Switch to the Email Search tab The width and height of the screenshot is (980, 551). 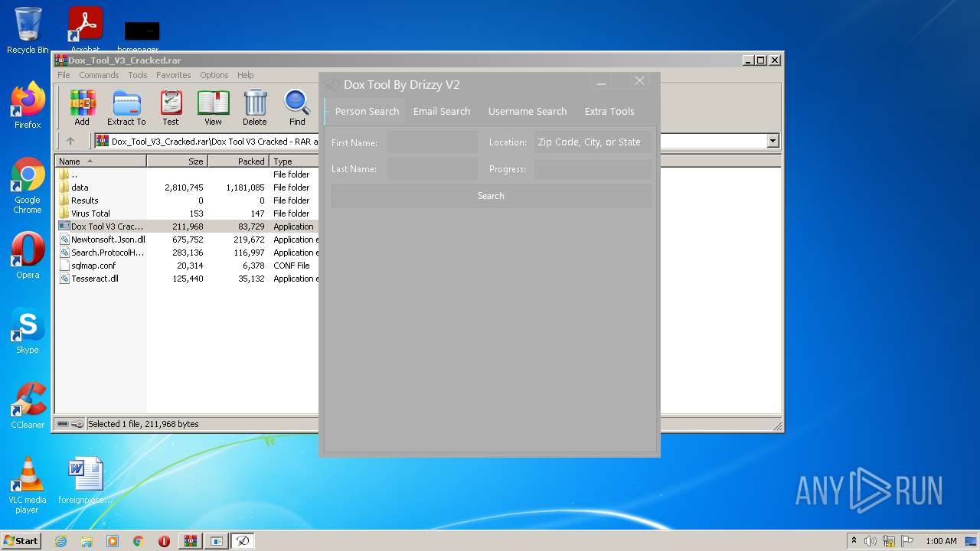[442, 112]
